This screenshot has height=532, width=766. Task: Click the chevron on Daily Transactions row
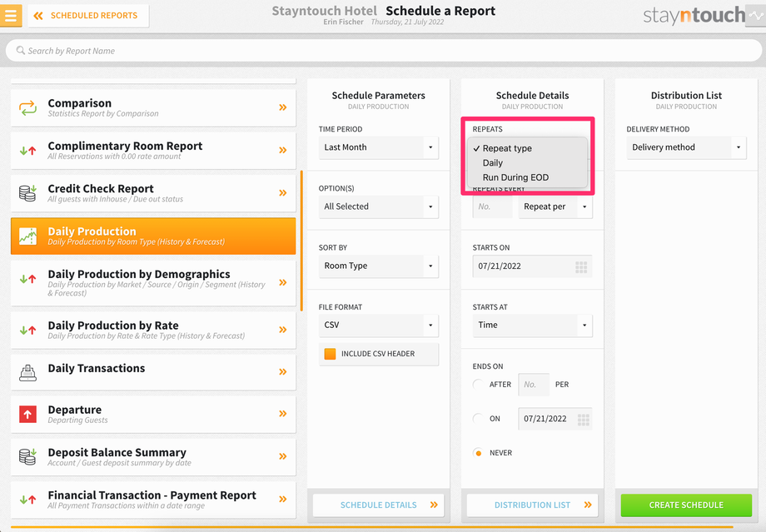(283, 372)
